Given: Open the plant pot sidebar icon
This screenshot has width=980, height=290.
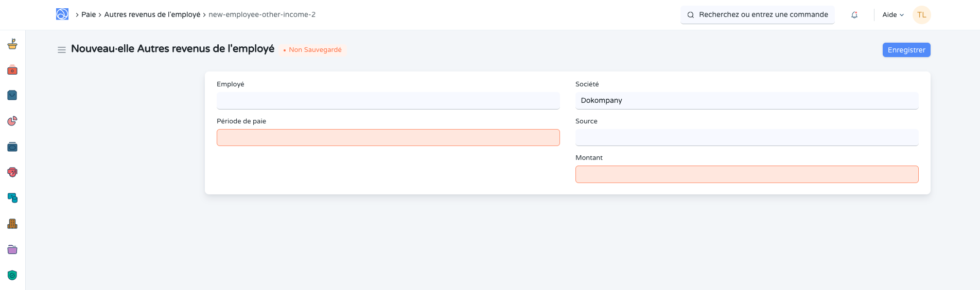Looking at the screenshot, I should coord(12,44).
